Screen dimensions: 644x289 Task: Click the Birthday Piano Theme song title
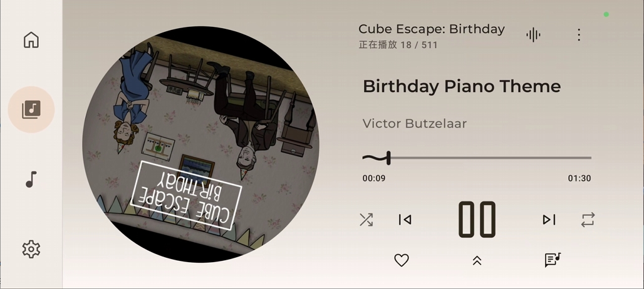(462, 86)
